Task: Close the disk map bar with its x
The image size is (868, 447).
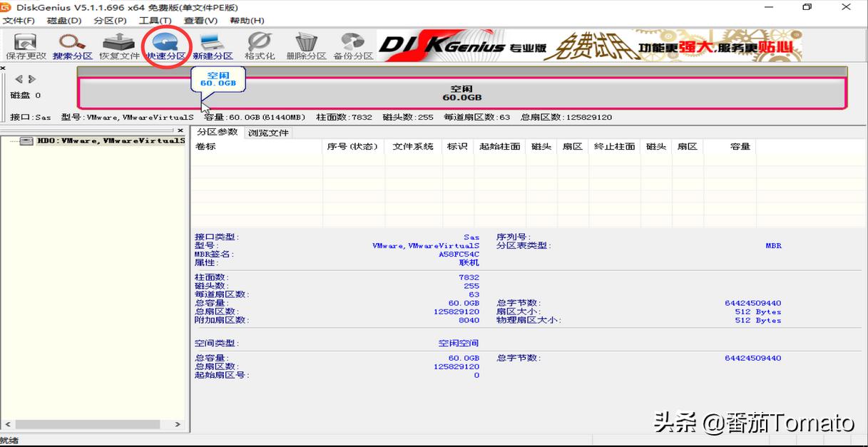Action: [3, 68]
